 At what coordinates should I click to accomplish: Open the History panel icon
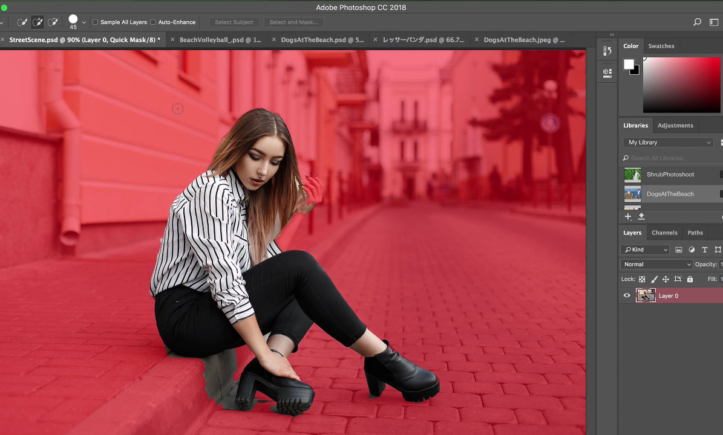[607, 51]
